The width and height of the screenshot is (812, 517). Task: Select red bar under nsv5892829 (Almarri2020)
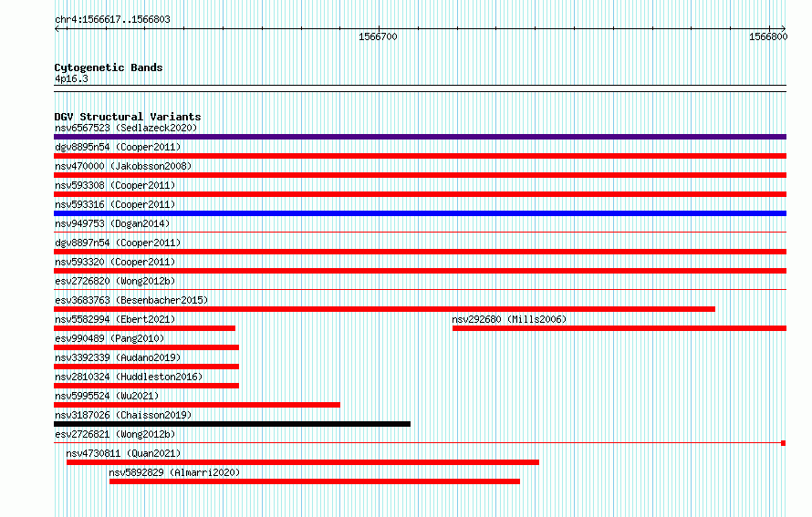[x=315, y=481]
